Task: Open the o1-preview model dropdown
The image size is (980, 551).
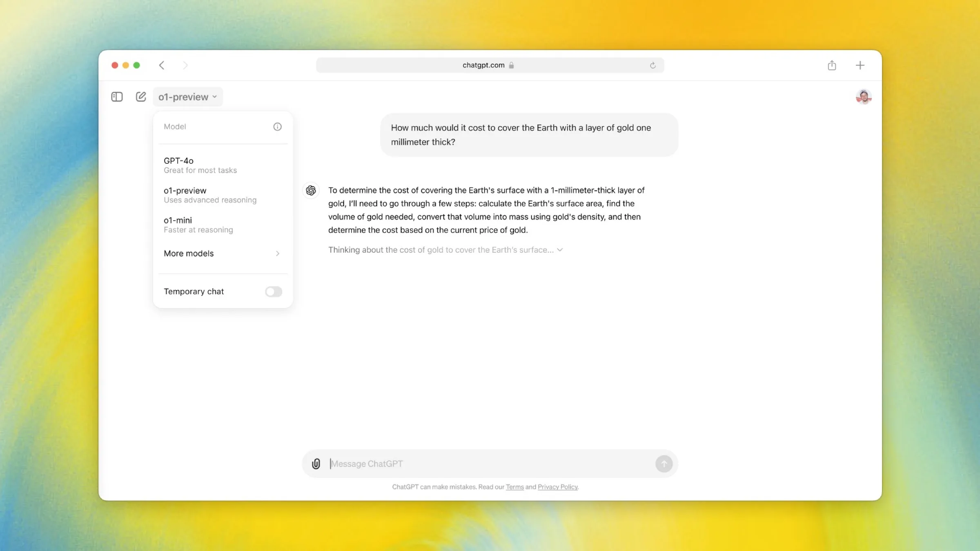Action: click(187, 96)
